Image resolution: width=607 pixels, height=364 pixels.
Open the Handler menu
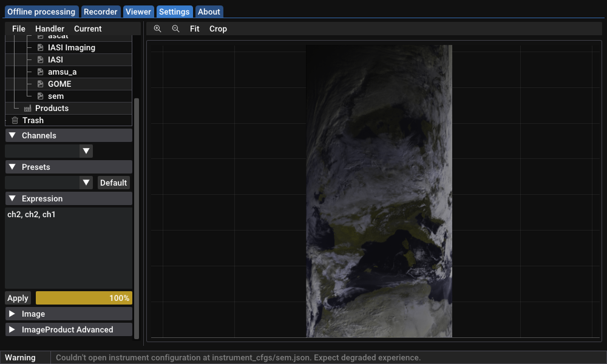coord(50,29)
